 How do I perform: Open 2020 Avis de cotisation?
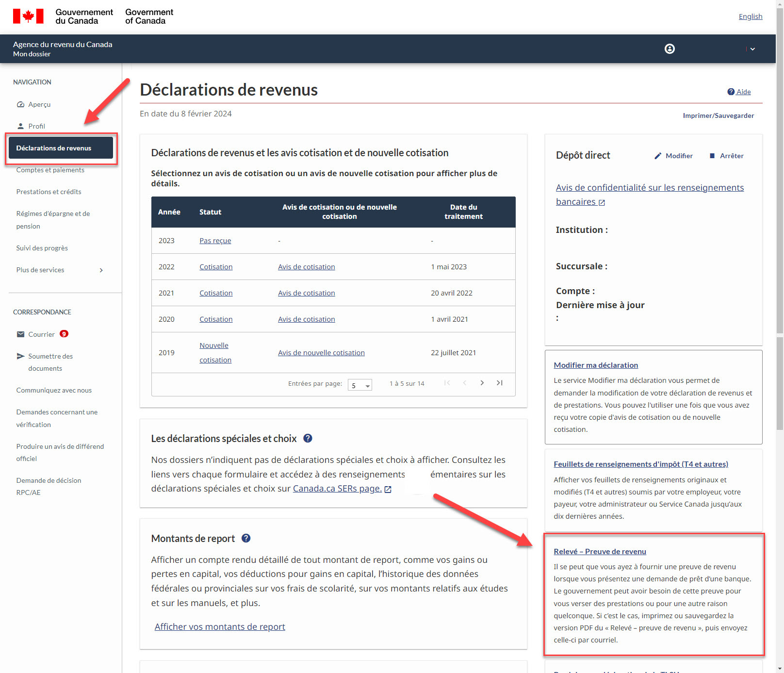(x=306, y=319)
